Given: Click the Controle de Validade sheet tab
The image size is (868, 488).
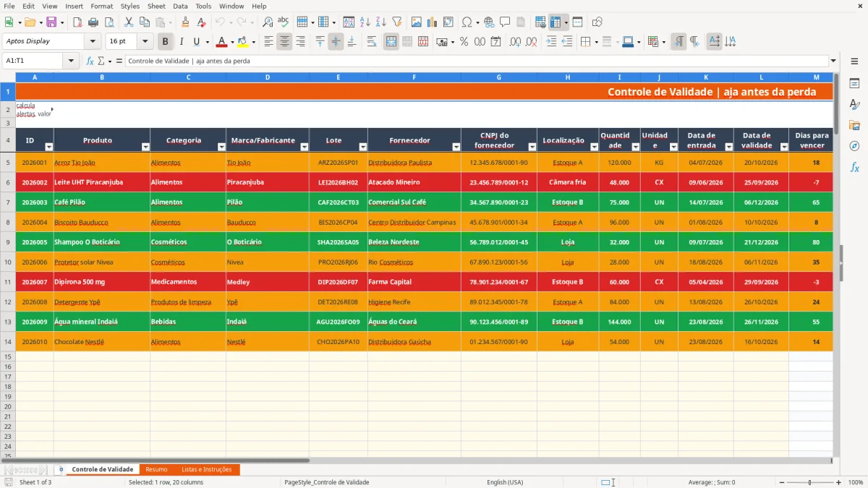Looking at the screenshot, I should click(x=102, y=470).
